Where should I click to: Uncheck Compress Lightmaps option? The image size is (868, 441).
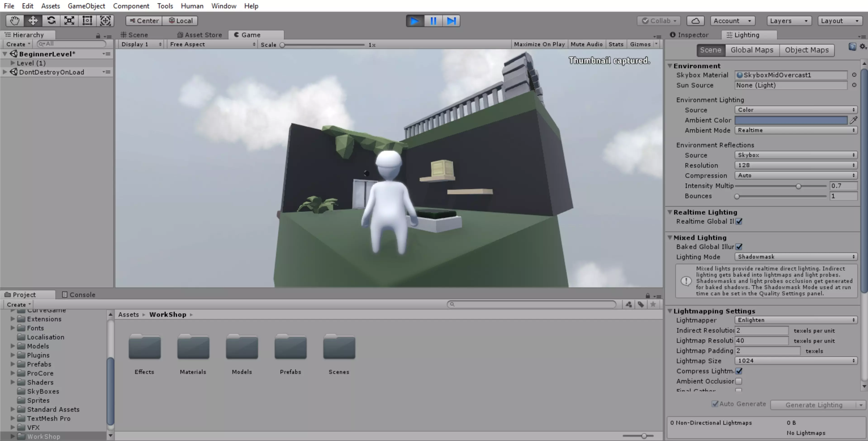[x=739, y=371]
